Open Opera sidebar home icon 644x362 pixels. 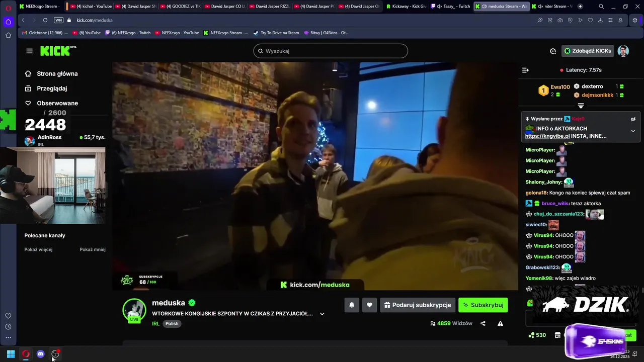click(x=8, y=22)
